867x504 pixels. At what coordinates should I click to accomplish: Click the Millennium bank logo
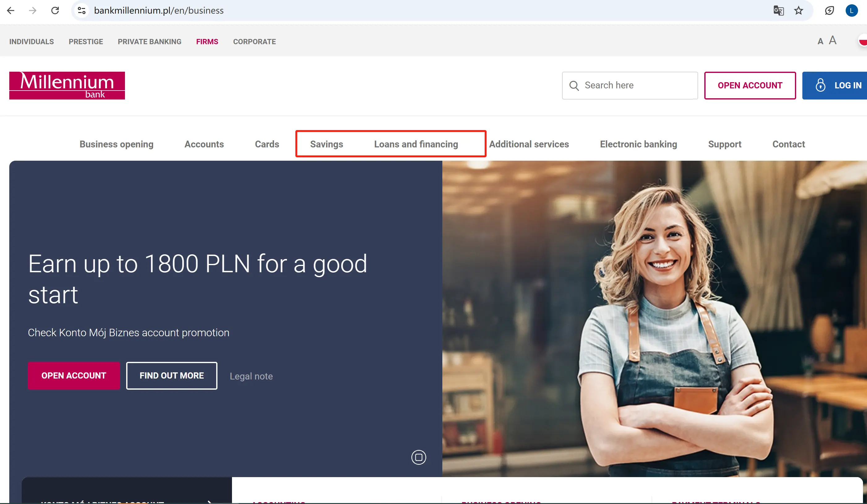tap(67, 86)
